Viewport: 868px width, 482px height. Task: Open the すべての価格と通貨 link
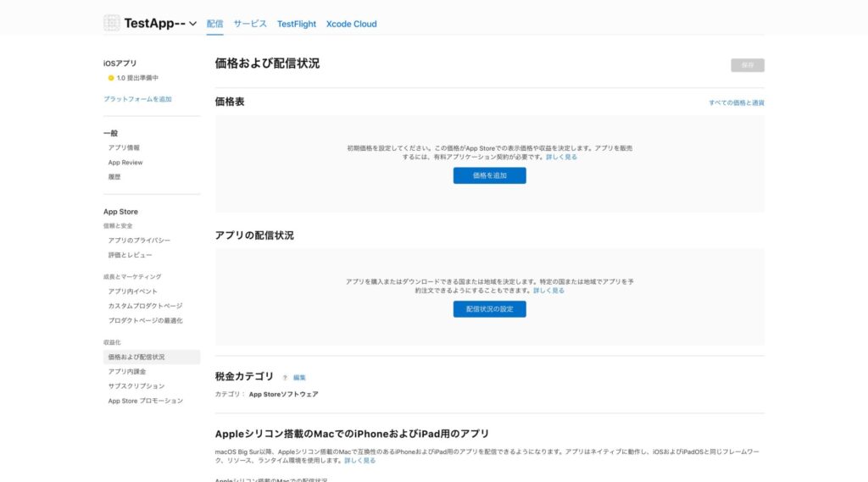[x=737, y=103]
